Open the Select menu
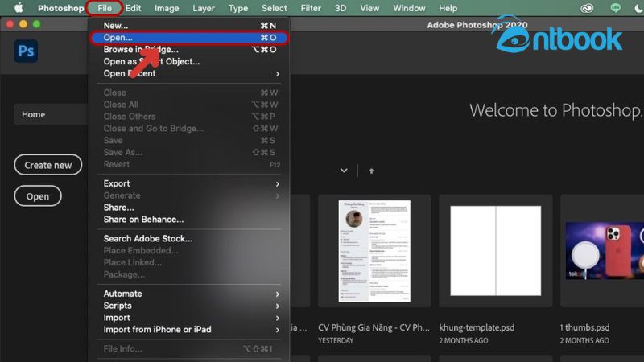The image size is (644, 362). point(275,8)
